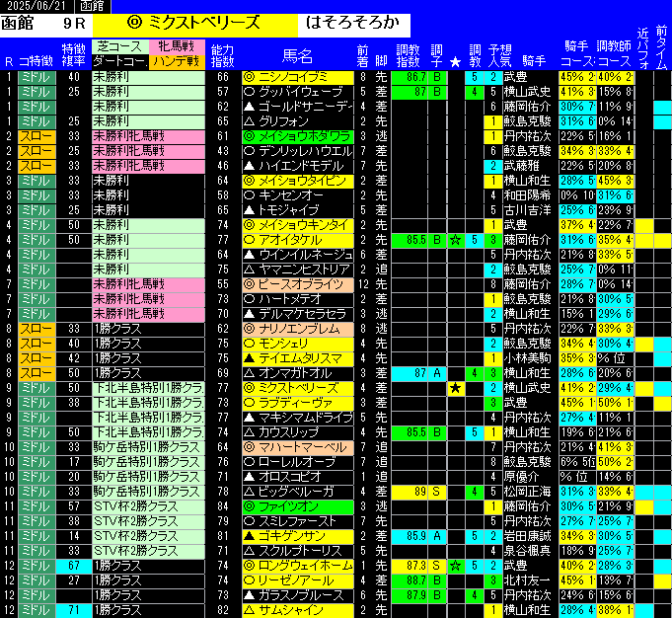Screen dimensions: 672x618
Task: Click training index 89 for ビッグベルーガ
Action: pyautogui.click(x=410, y=492)
